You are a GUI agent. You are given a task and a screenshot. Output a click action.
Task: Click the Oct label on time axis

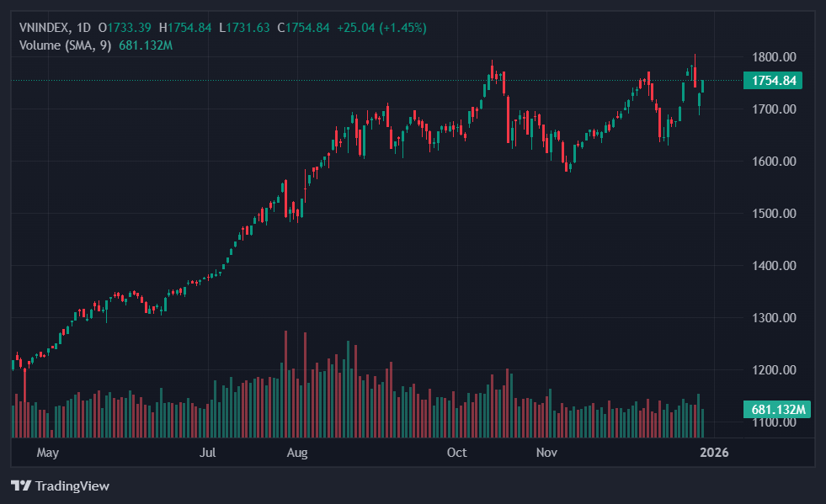coord(456,453)
